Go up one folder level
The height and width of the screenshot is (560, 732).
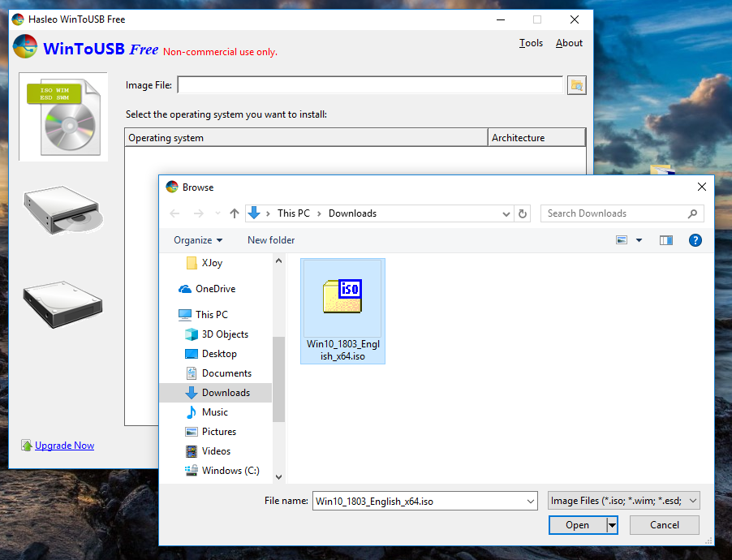point(235,213)
